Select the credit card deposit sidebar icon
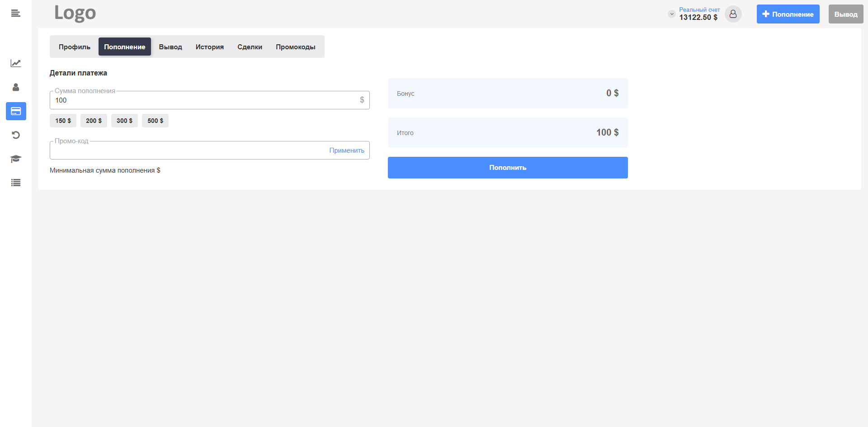This screenshot has height=427, width=868. tap(16, 111)
